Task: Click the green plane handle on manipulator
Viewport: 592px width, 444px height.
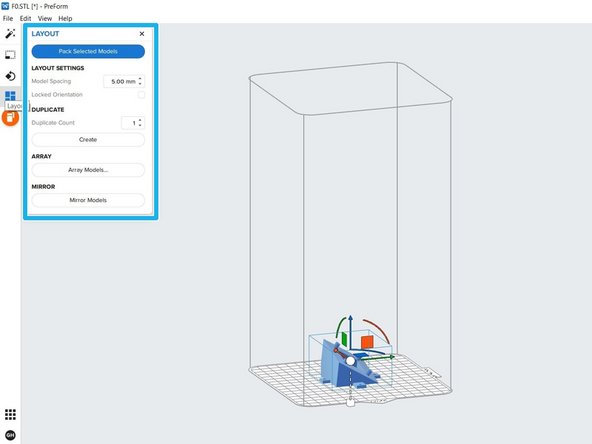Action: click(344, 339)
